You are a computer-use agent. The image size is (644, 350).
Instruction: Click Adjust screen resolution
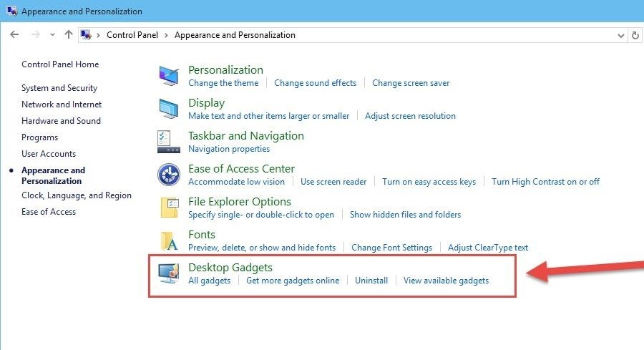click(410, 116)
